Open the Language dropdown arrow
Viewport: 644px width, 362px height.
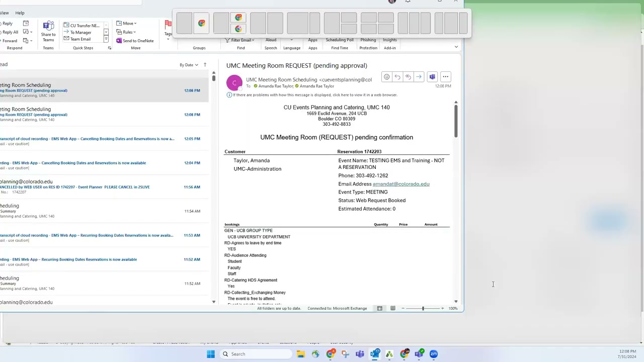(291, 40)
